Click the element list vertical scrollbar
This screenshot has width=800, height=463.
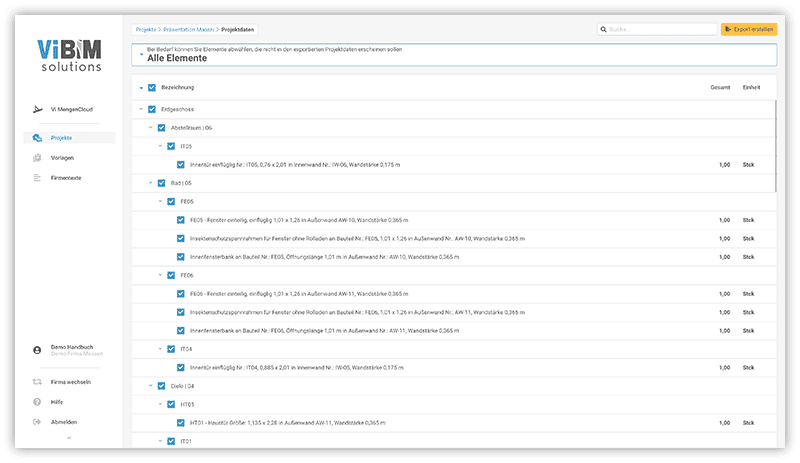tap(776, 146)
